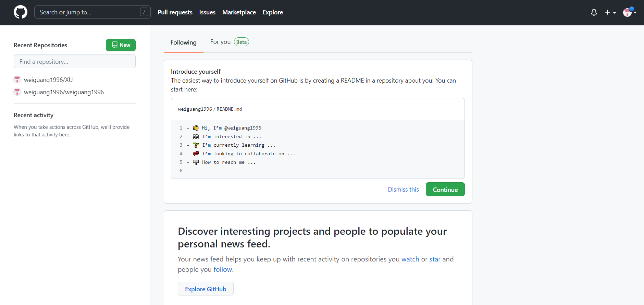Click the GitHub Octocat logo
644x305 pixels.
[21, 12]
